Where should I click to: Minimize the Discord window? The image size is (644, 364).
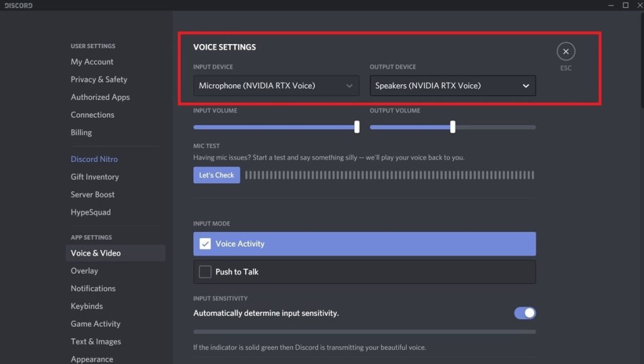coord(611,5)
